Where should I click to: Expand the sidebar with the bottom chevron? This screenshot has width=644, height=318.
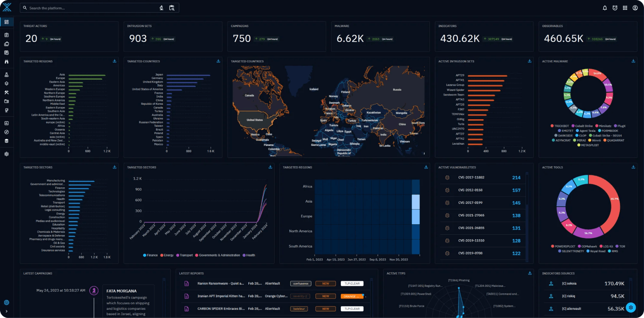click(6, 311)
